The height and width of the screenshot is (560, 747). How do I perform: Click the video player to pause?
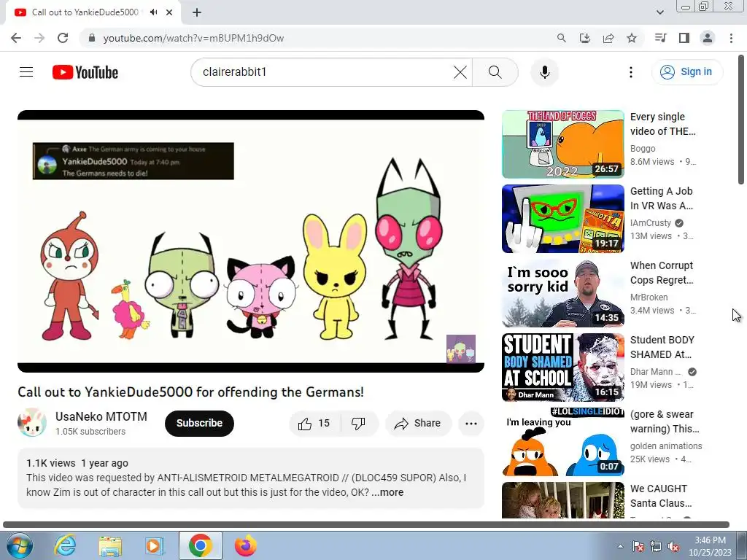pos(251,241)
